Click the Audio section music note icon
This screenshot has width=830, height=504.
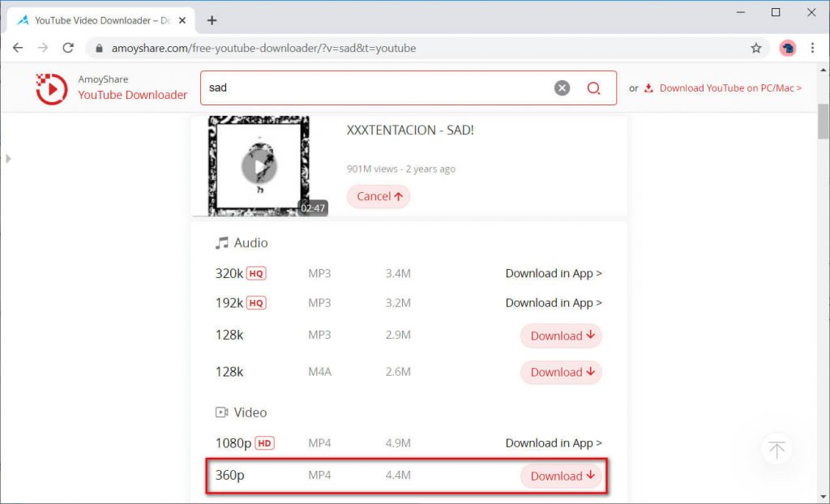tap(221, 243)
